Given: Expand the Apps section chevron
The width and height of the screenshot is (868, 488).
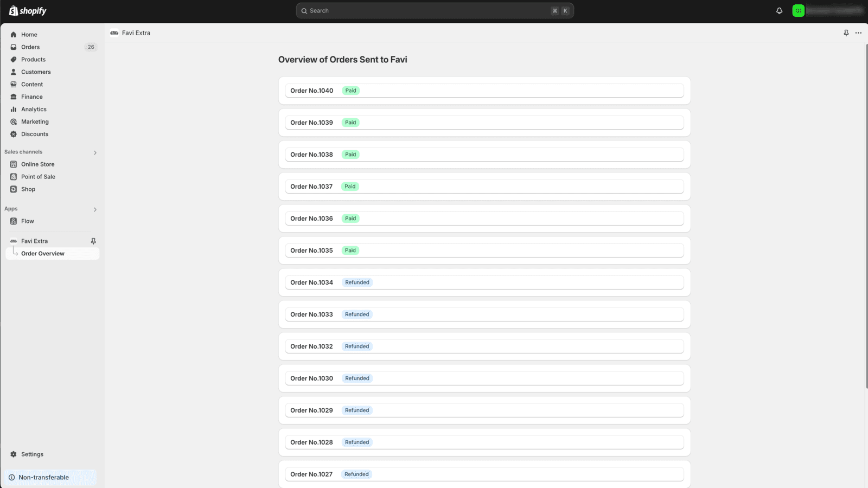Looking at the screenshot, I should click(95, 210).
